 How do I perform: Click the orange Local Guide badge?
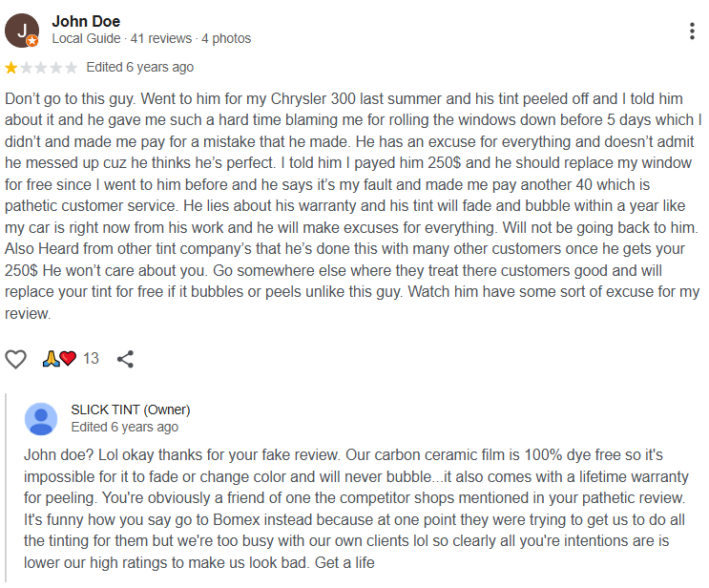tap(32, 41)
